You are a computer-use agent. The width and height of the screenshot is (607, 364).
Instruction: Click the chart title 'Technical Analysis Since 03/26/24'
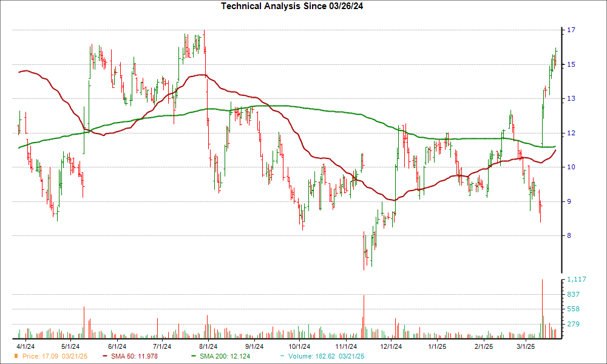point(292,6)
